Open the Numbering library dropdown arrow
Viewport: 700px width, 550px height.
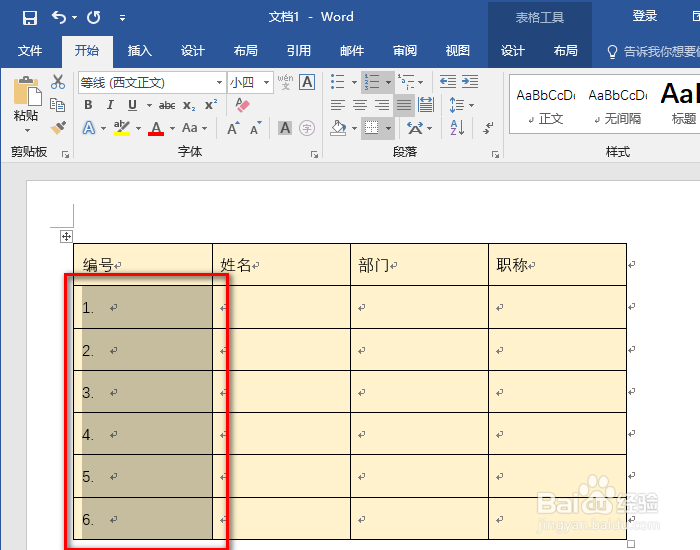[388, 82]
